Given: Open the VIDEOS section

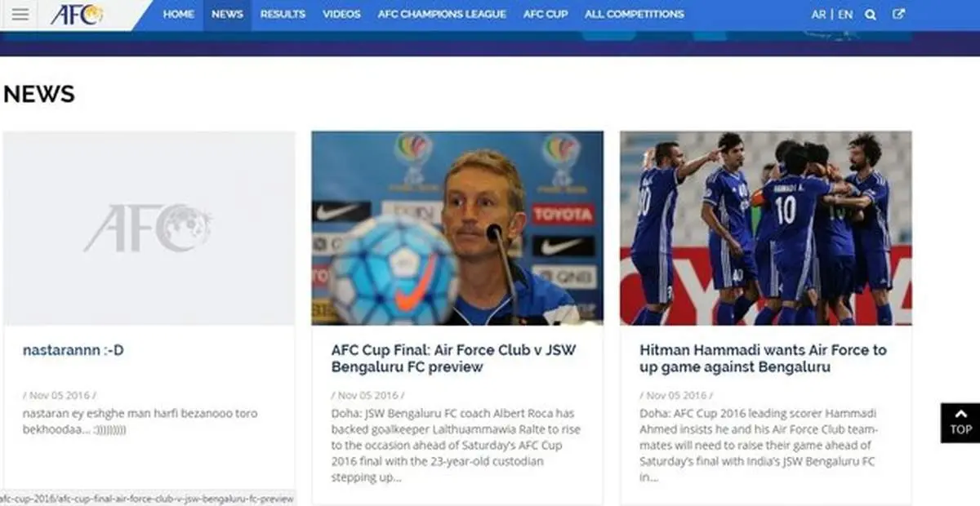Looking at the screenshot, I should point(341,14).
